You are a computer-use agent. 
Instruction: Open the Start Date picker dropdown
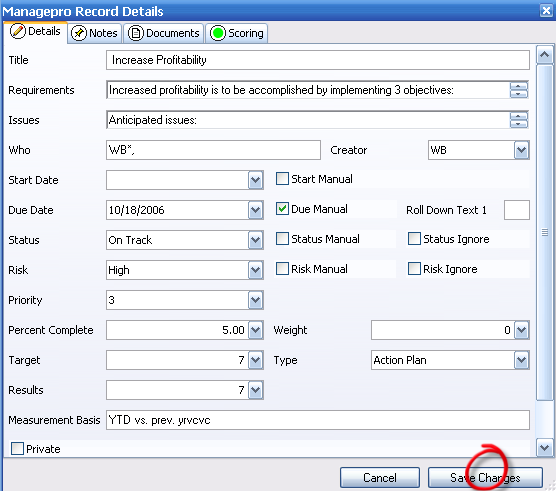pos(255,180)
